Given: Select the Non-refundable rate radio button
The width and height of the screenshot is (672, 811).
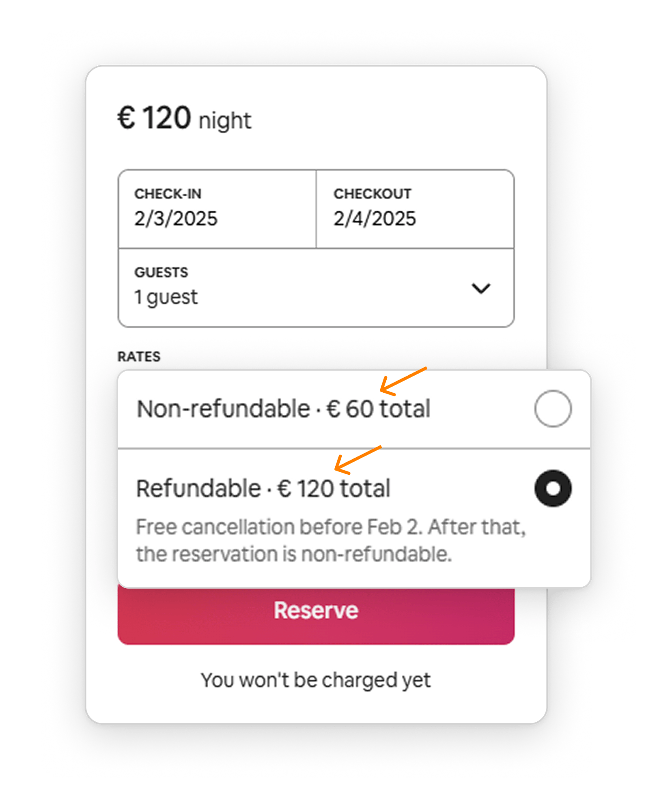Looking at the screenshot, I should [553, 409].
